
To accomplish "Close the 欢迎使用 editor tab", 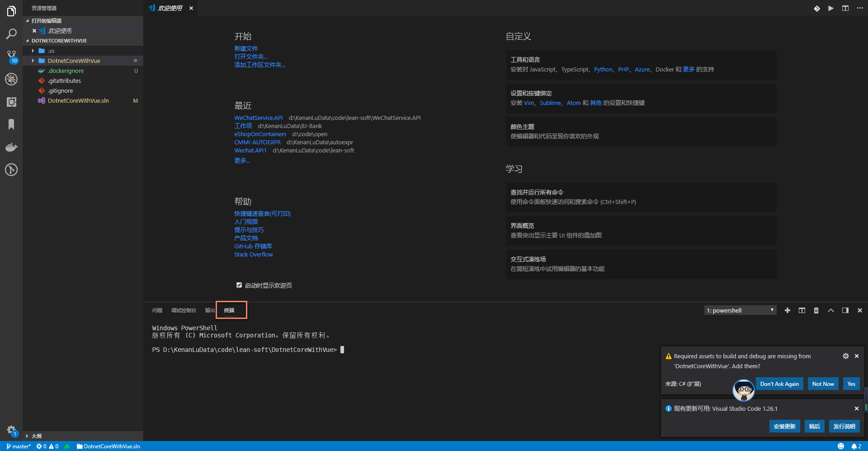I will pos(191,8).
